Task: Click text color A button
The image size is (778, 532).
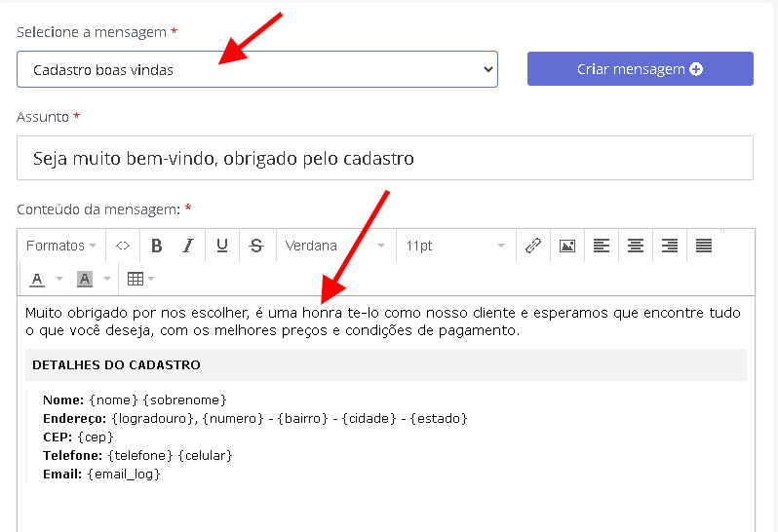Action: click(37, 279)
